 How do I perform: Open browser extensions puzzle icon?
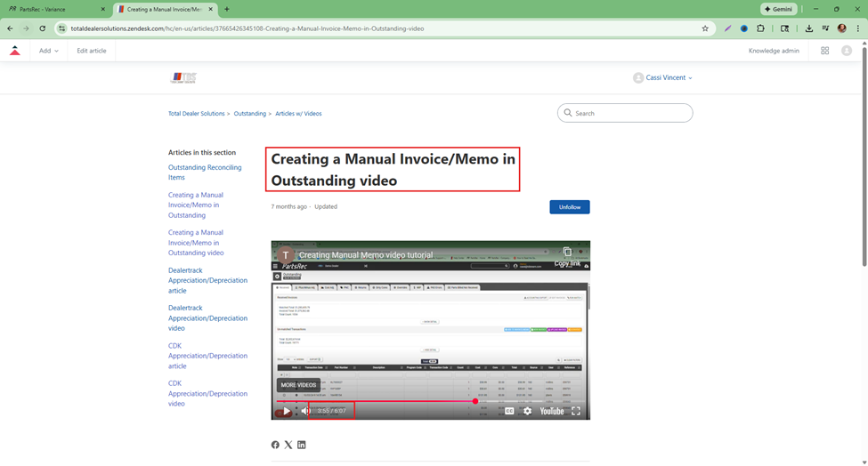pos(760,28)
